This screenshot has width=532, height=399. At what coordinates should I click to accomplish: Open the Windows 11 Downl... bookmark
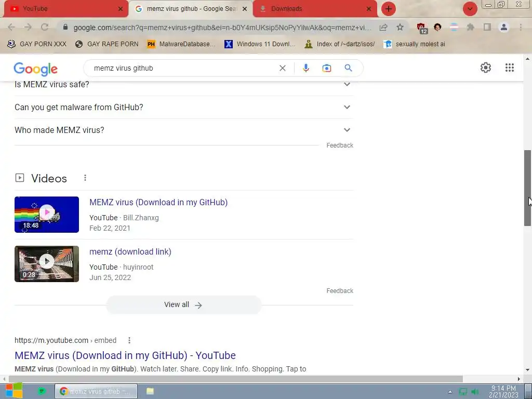(x=260, y=44)
